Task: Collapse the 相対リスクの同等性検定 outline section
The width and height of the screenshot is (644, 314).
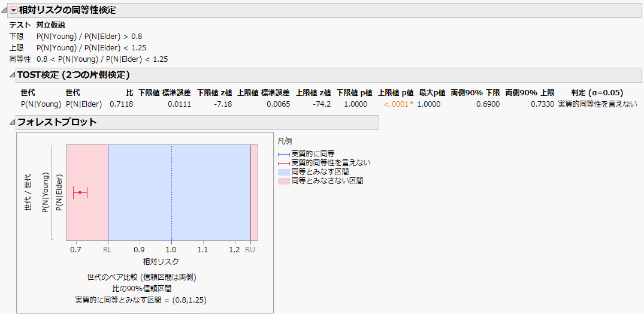Action: 4,11
